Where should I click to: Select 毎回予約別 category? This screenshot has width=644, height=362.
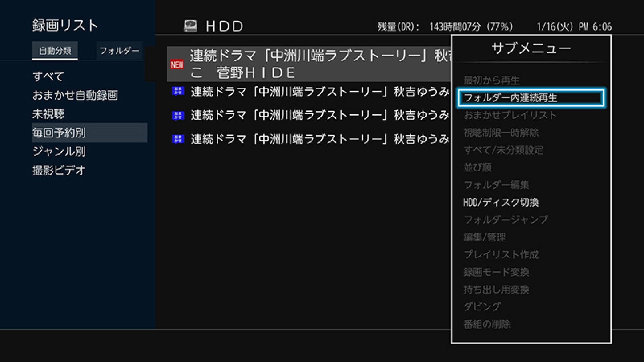point(59,133)
